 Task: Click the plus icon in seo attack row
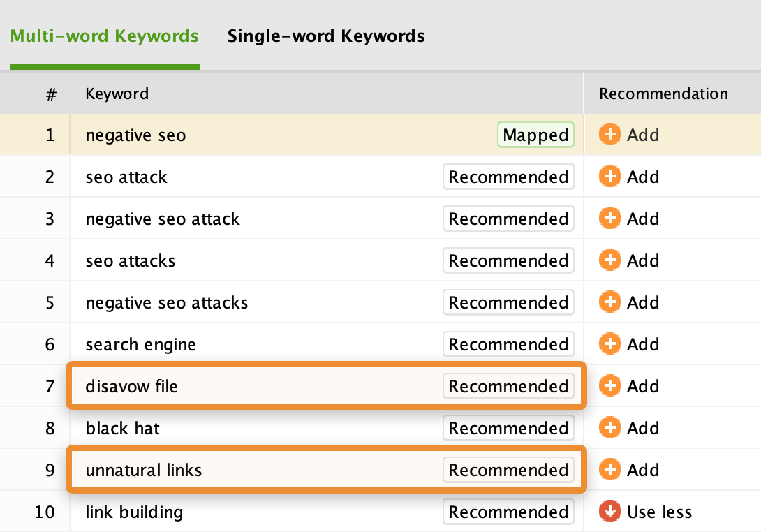tap(609, 177)
